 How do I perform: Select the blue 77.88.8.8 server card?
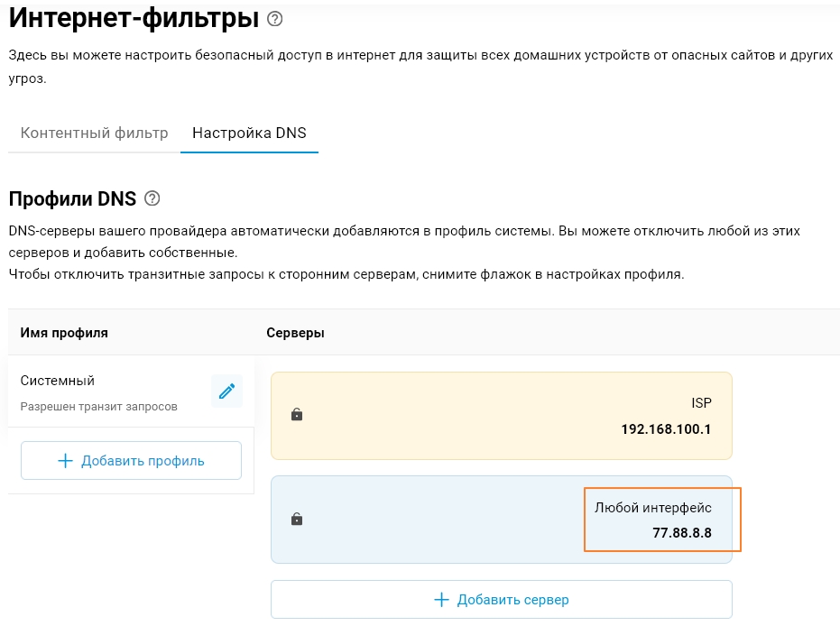click(x=433, y=520)
